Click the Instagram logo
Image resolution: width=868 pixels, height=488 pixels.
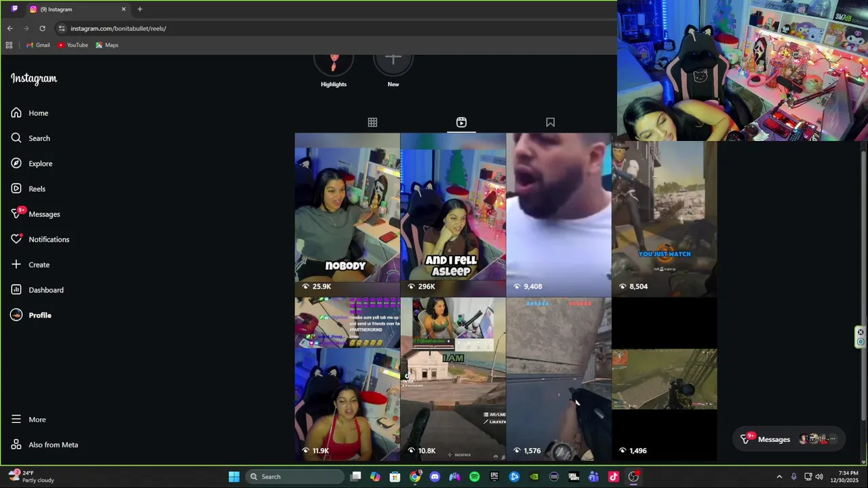(x=34, y=79)
